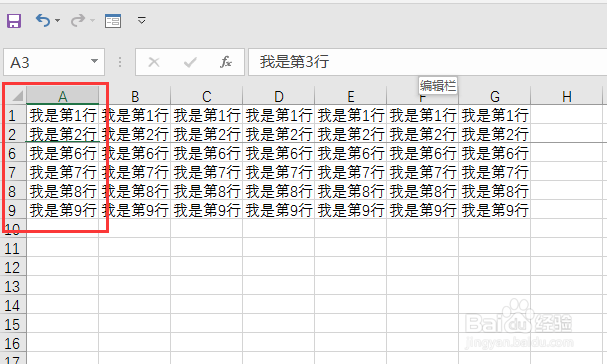
Task: Open Customize Quick Access Toolbar dropdown
Action: coord(142,20)
